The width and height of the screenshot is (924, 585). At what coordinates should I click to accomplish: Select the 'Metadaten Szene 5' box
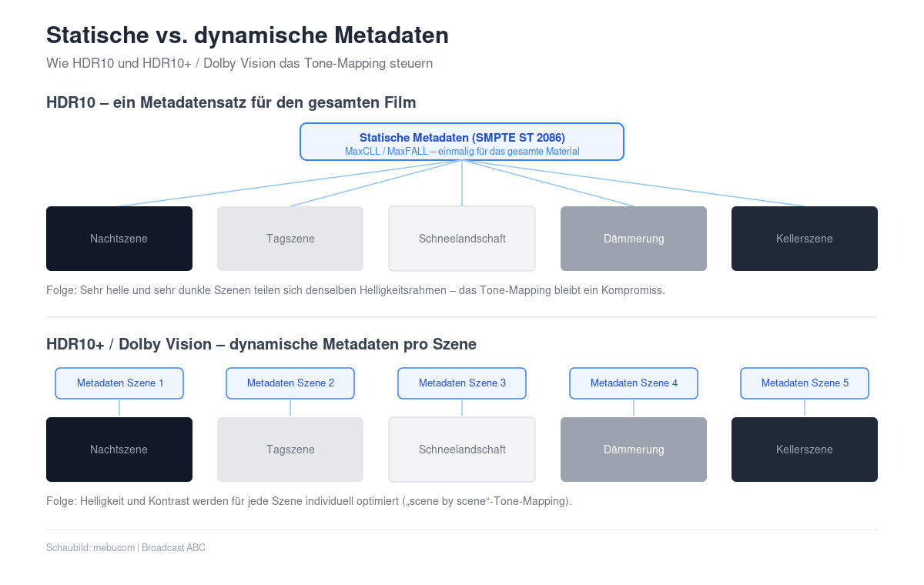click(805, 383)
